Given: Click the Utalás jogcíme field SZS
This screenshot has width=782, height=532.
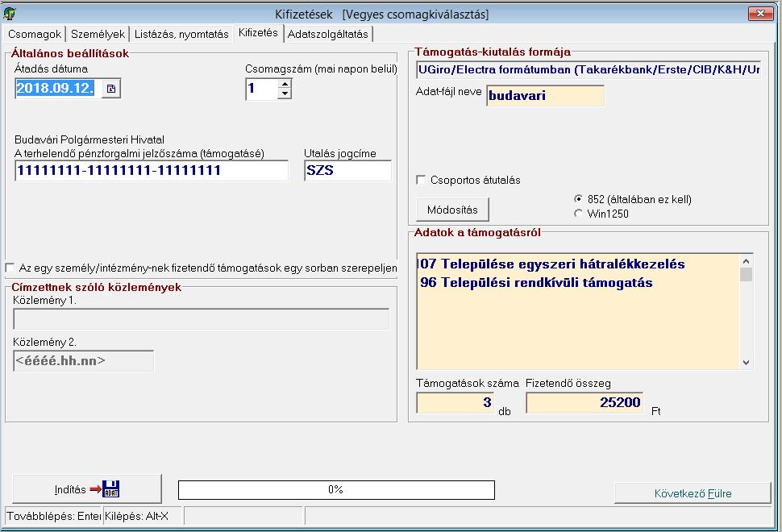Looking at the screenshot, I should 347,171.
